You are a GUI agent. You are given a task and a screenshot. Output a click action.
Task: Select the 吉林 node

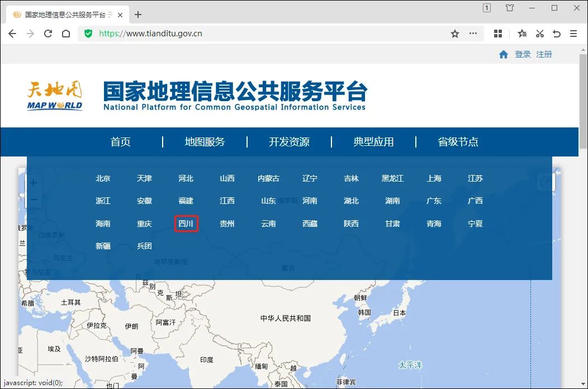[x=352, y=178]
